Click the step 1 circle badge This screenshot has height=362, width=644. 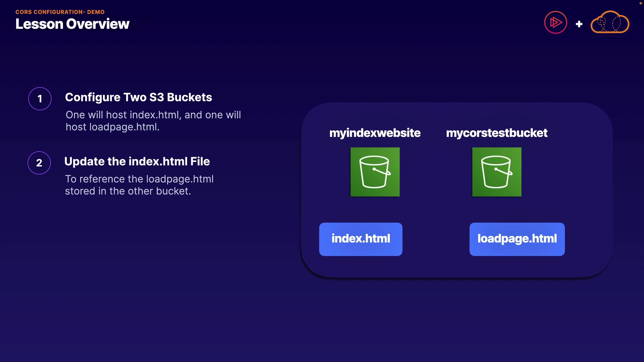coord(40,99)
